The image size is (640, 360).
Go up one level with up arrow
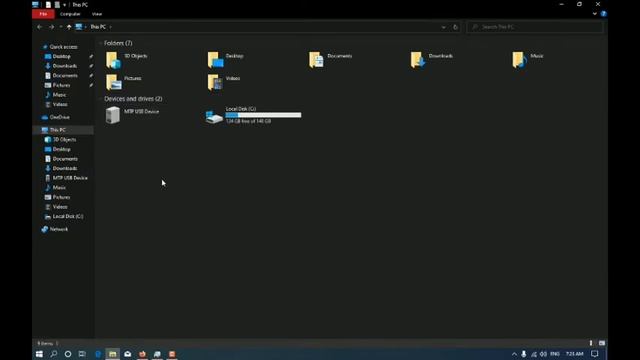point(69,27)
